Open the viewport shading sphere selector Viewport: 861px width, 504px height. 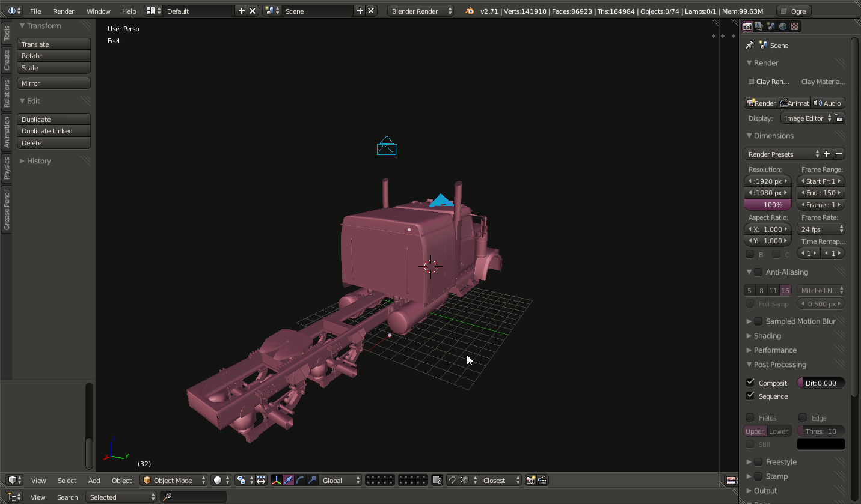[221, 480]
